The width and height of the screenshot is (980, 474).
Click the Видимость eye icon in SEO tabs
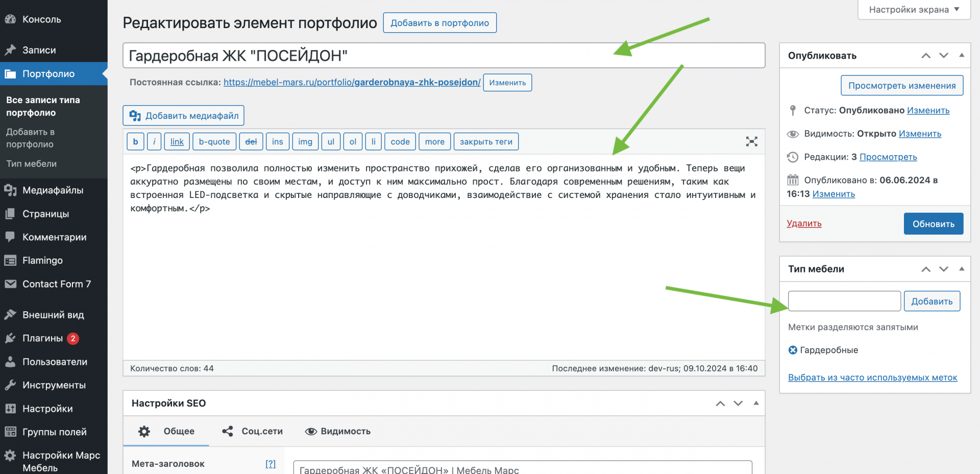[311, 432]
